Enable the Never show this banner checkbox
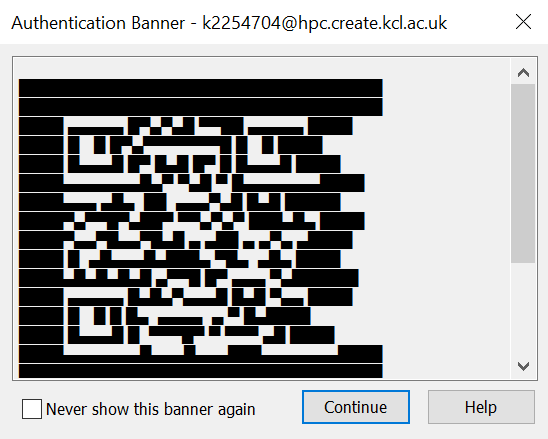Screen dimensions: 548x439 pos(32,409)
